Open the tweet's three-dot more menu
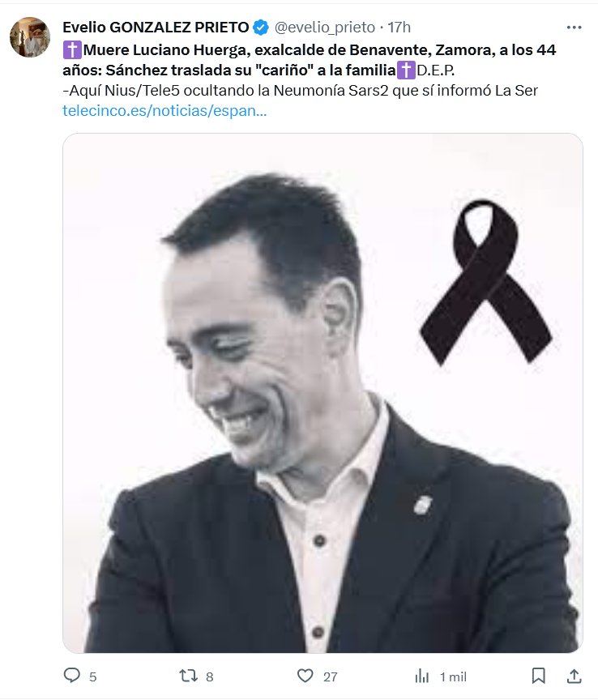Screen dimensions: 598x700 574,28
